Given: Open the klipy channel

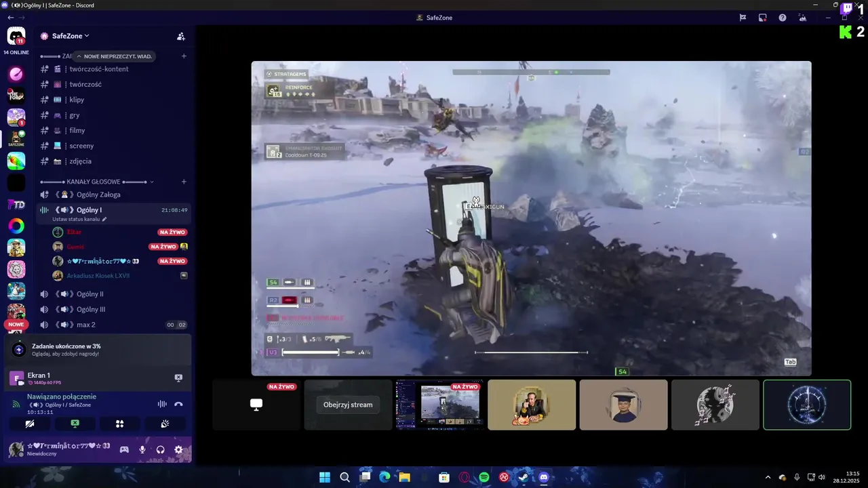Looking at the screenshot, I should point(114,100).
